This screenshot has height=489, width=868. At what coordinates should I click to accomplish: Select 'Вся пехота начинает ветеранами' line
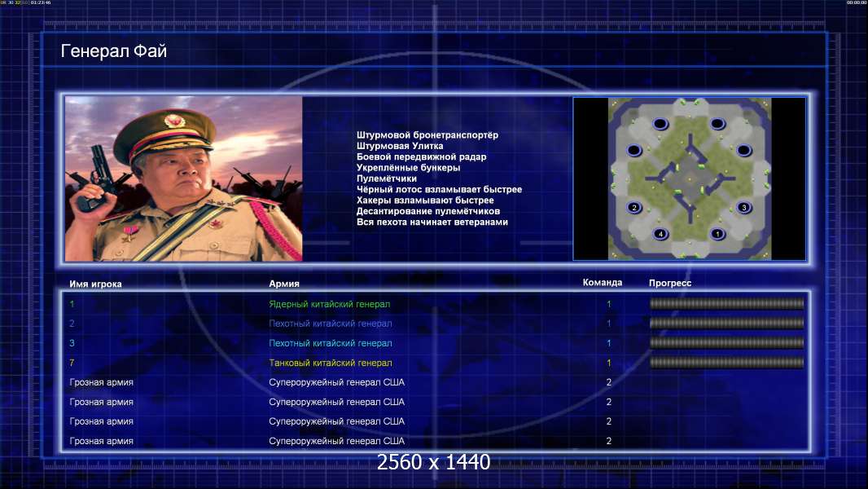(432, 222)
